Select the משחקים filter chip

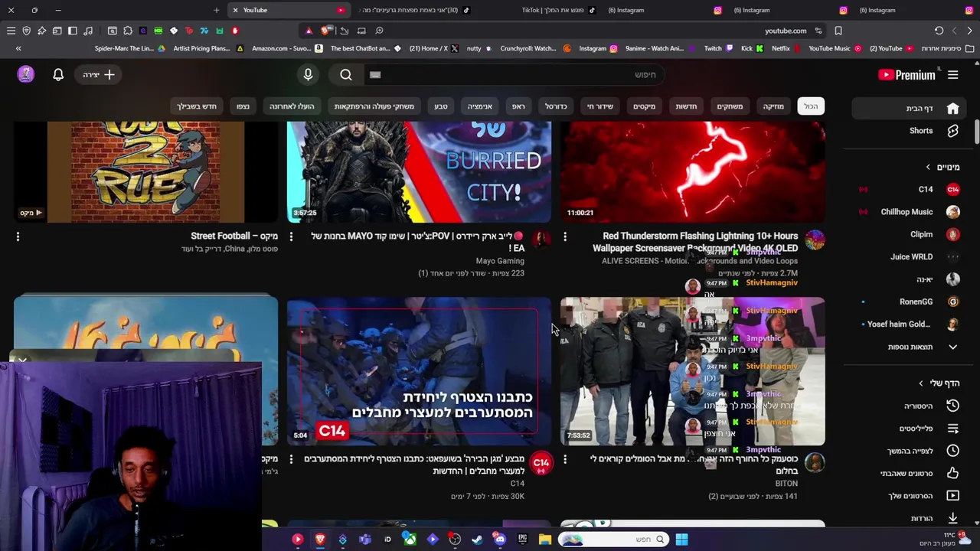(x=730, y=106)
